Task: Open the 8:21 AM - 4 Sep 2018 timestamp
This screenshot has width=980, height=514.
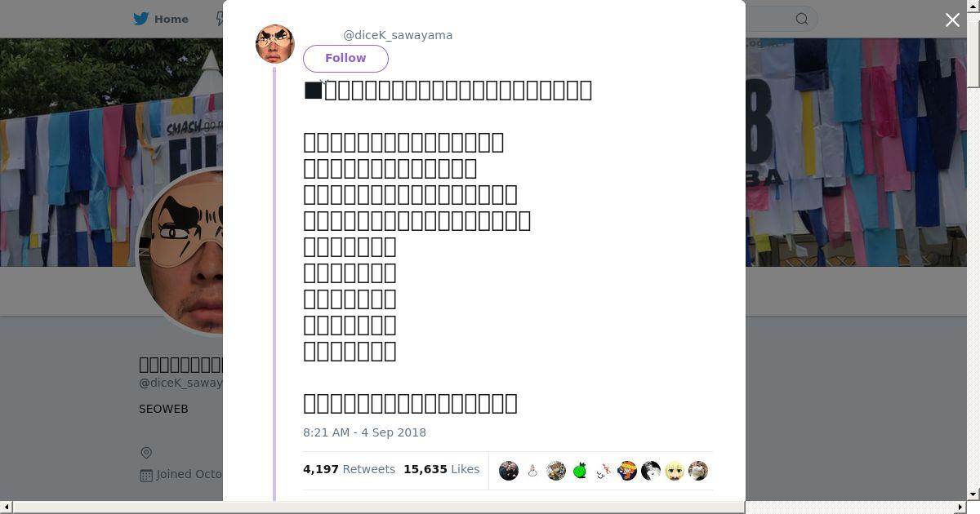Action: coord(364,432)
